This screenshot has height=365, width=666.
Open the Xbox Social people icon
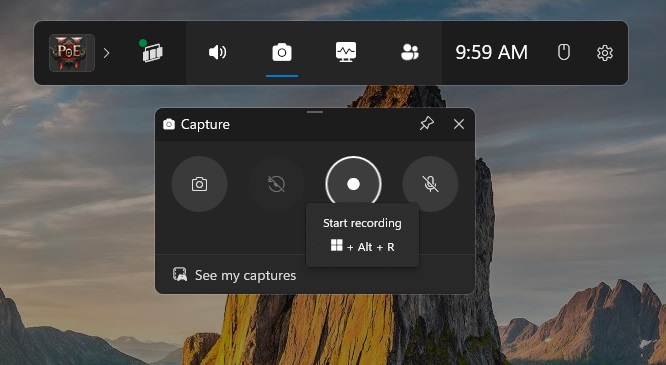pos(409,53)
